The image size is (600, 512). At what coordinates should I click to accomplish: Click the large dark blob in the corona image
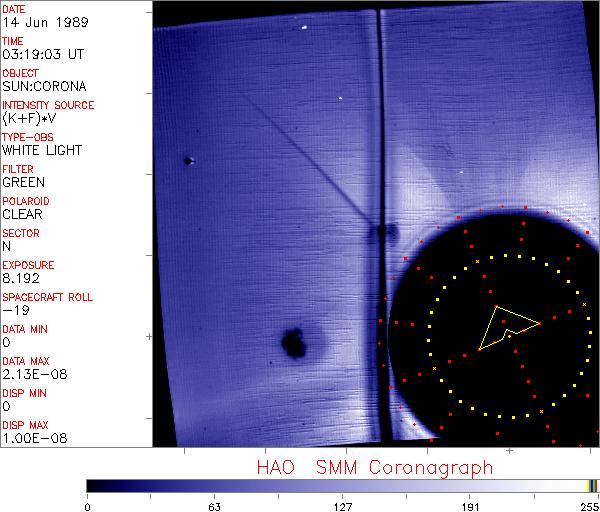click(x=295, y=343)
